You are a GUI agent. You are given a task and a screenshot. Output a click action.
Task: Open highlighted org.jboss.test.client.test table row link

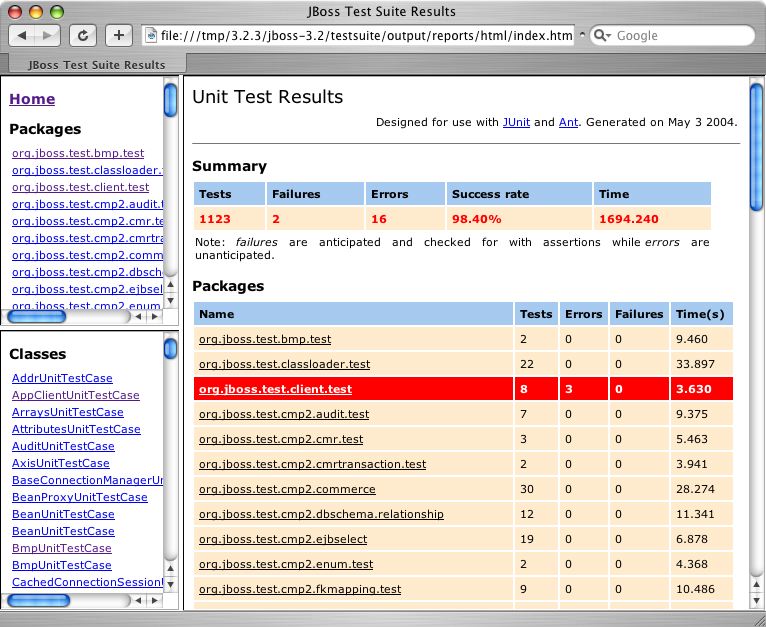(x=276, y=389)
